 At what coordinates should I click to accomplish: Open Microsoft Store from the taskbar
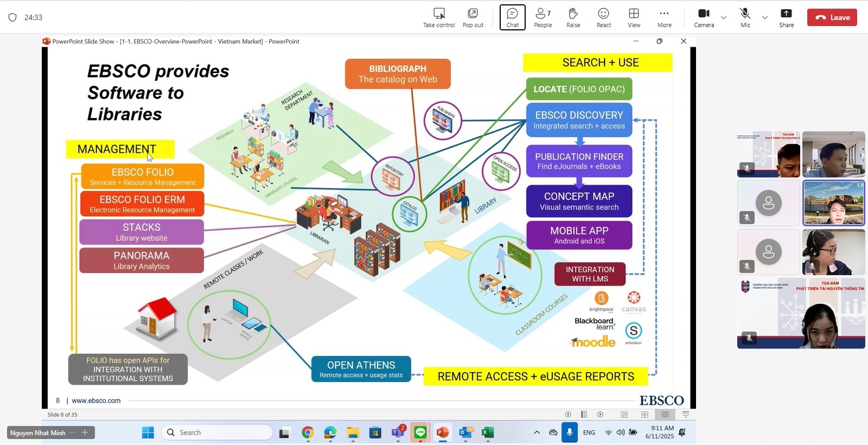[375, 433]
